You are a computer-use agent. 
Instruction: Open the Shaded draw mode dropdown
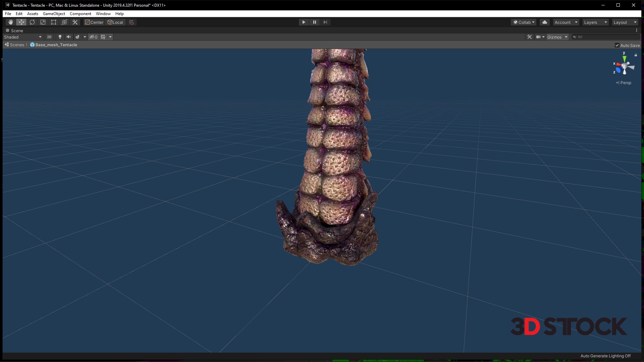click(x=23, y=37)
